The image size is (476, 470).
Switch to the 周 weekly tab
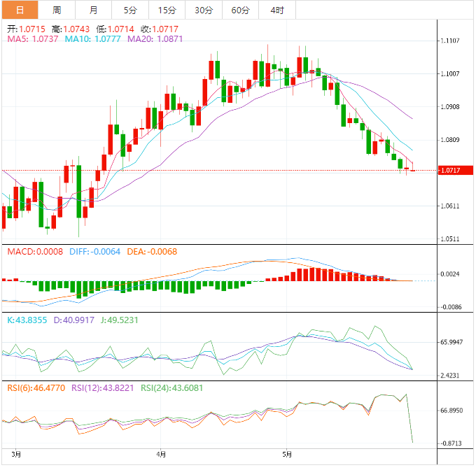pyautogui.click(x=57, y=10)
